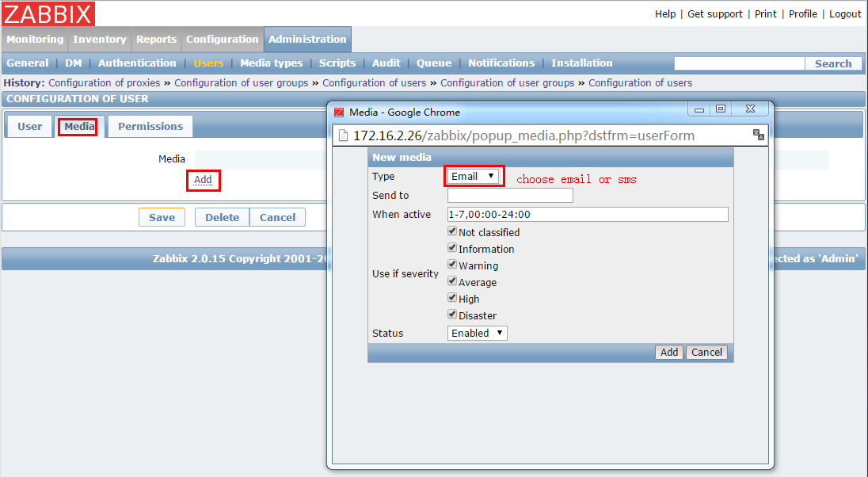Image resolution: width=868 pixels, height=477 pixels.
Task: Open the media Type dropdown
Action: point(474,176)
